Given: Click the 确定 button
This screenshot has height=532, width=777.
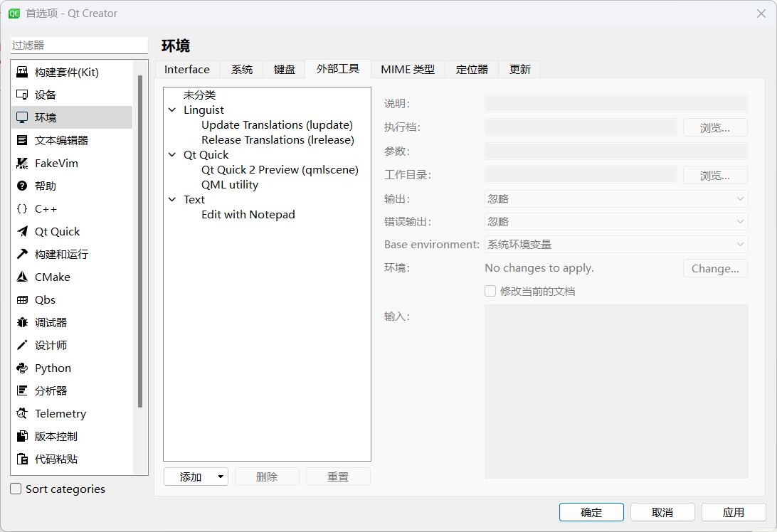Looking at the screenshot, I should click(x=591, y=512).
